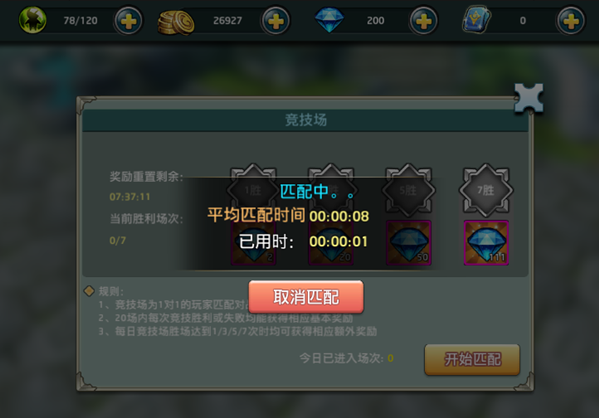599x418 pixels.
Task: Cancel matchmaking with the 取消匹配 button
Action: point(306,297)
